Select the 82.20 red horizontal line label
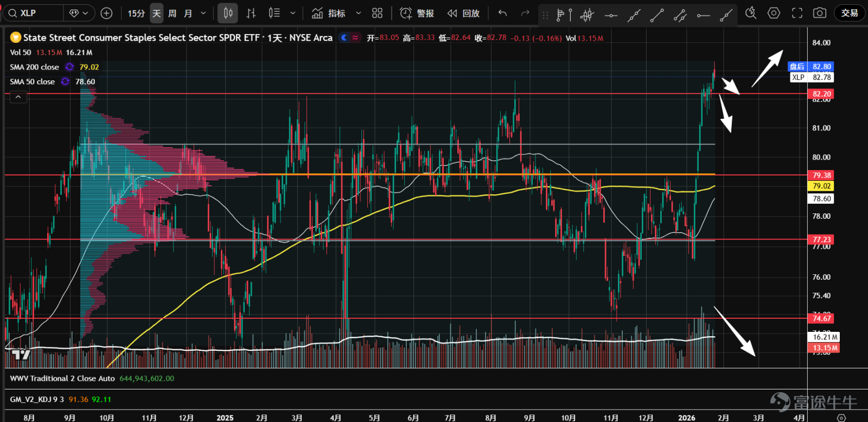The width and height of the screenshot is (868, 422). coord(821,94)
